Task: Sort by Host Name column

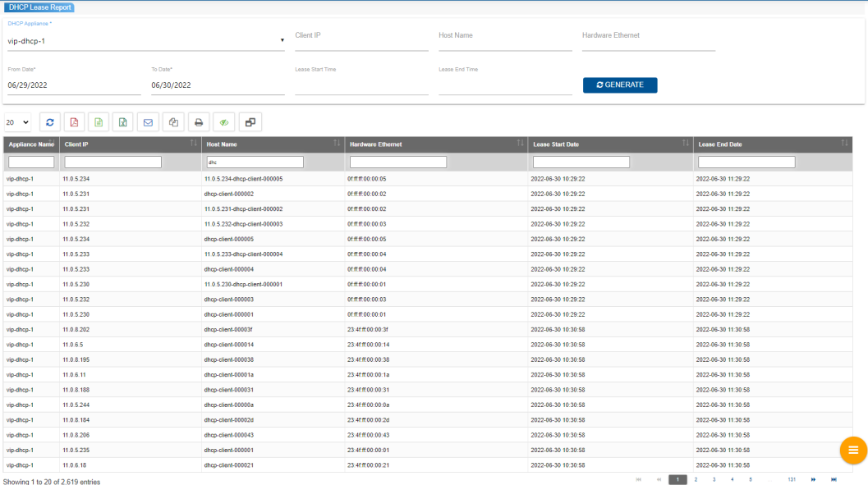Action: (273, 144)
